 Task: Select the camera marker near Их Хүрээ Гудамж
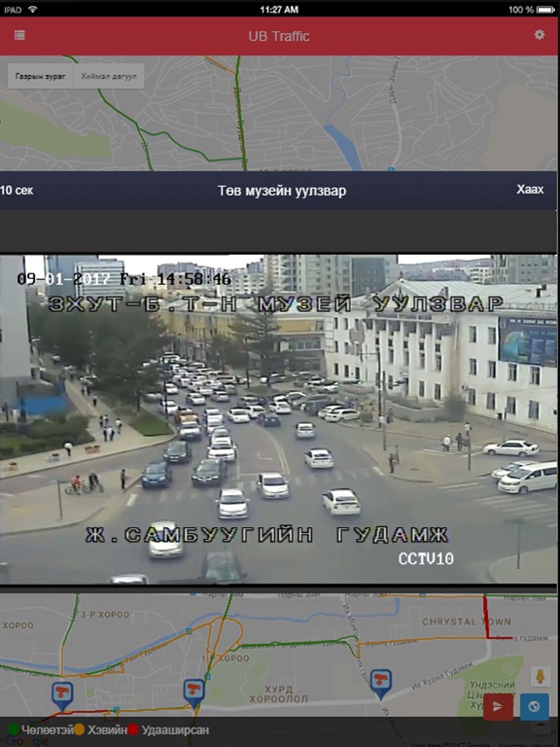tap(380, 684)
